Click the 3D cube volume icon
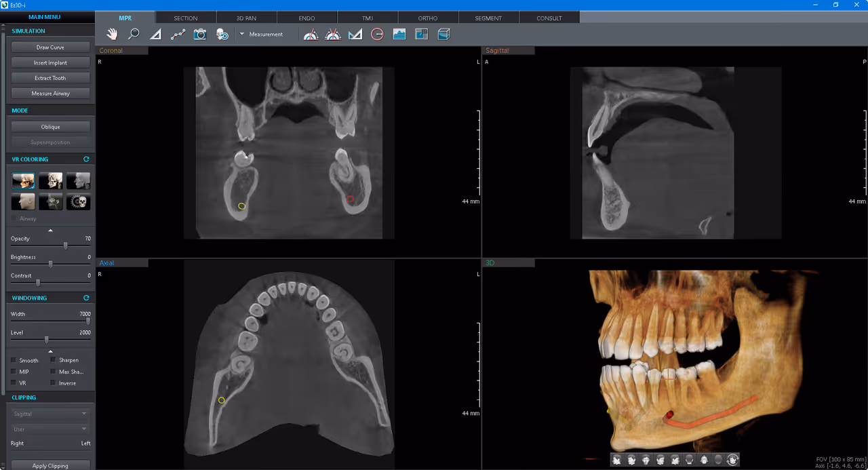868x470 pixels. [x=443, y=34]
